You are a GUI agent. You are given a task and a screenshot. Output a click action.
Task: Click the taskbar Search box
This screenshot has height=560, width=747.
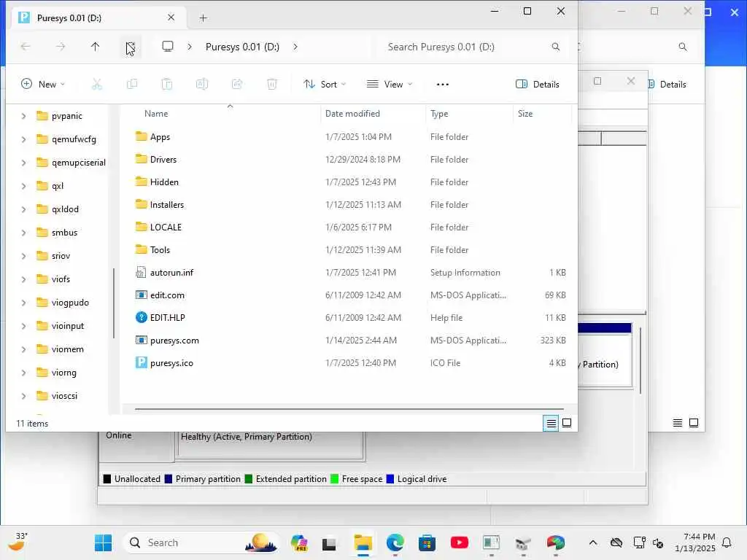203,542
